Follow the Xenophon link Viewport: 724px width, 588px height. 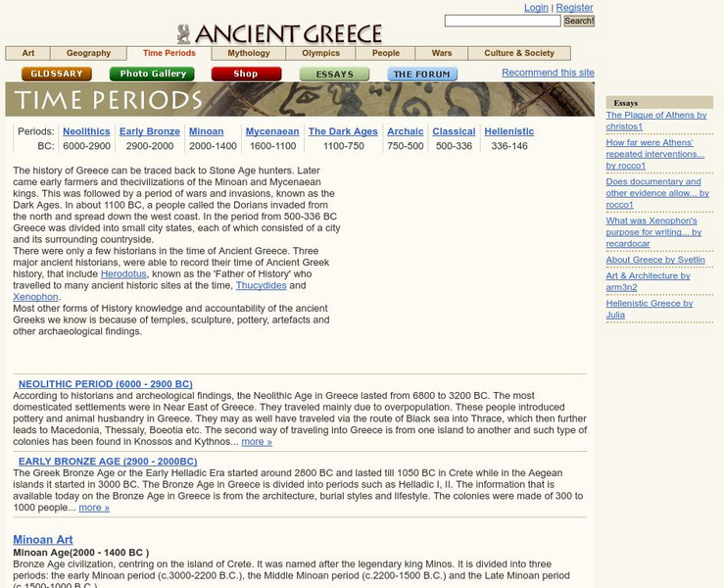35,297
